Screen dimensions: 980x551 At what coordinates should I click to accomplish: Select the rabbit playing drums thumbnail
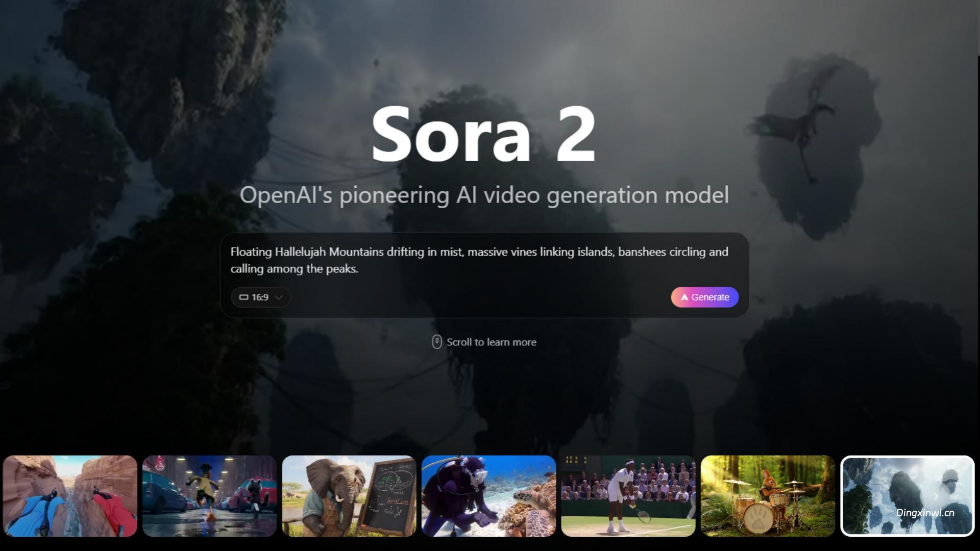[x=768, y=496]
